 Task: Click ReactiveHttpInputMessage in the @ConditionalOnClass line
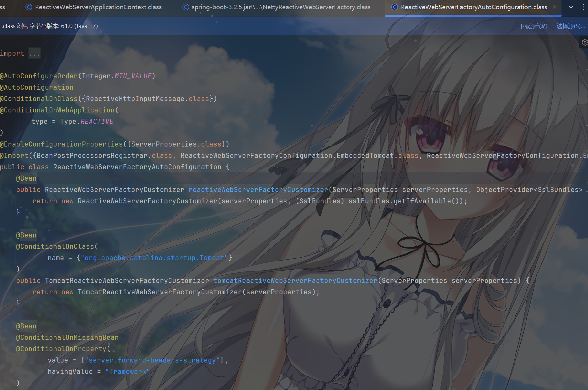tap(135, 99)
